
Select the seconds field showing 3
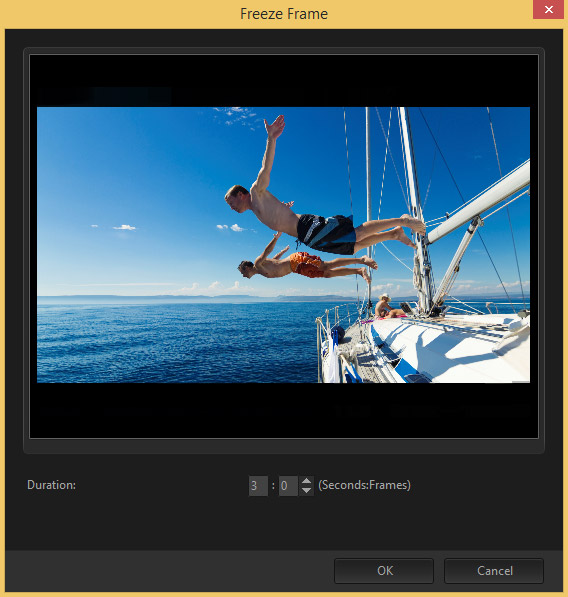point(258,486)
